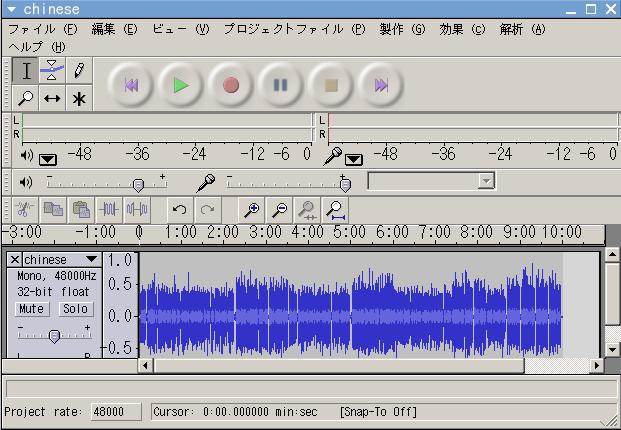
Task: Open the playback meter dropdown arrow
Action: (x=48, y=160)
